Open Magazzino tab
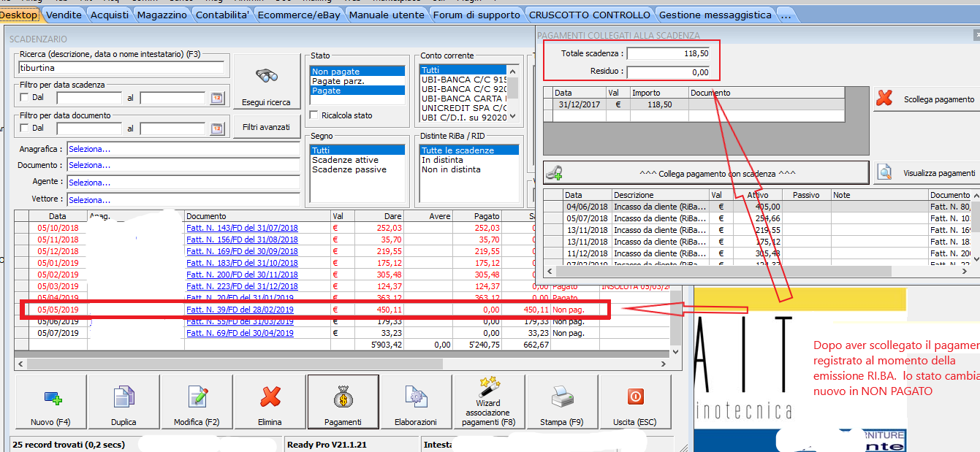Viewport: 980px width, 452px height. tap(162, 15)
